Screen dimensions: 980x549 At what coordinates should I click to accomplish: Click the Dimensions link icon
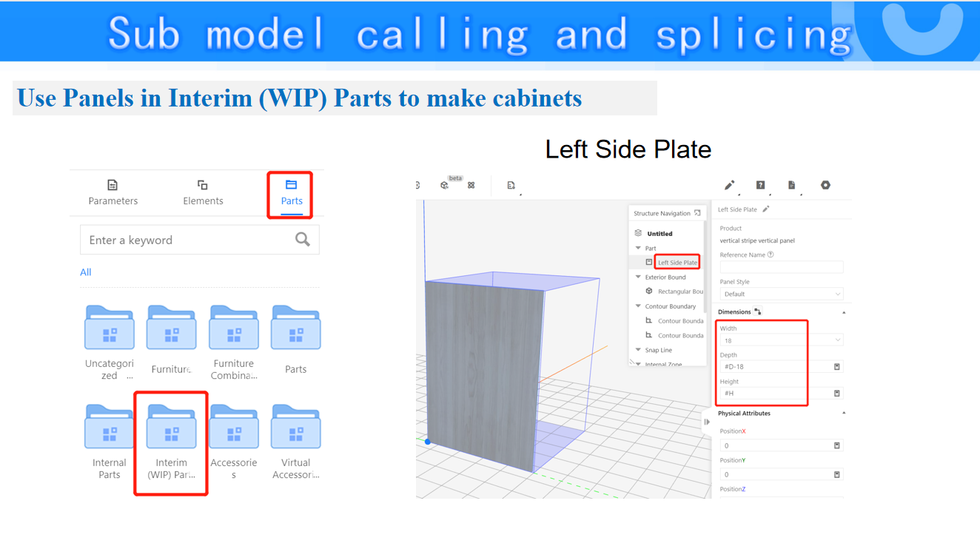click(x=757, y=311)
